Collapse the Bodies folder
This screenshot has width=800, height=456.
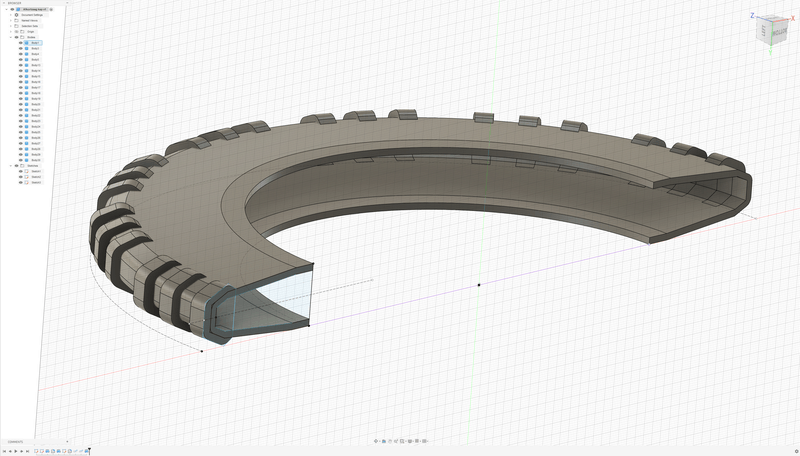[11, 37]
